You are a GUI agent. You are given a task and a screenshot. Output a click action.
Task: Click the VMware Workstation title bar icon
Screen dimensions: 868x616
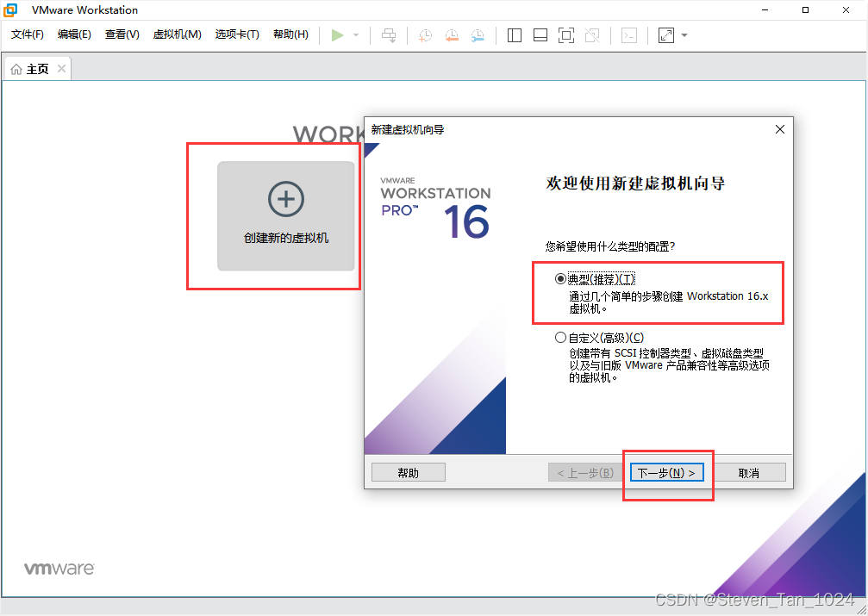tap(10, 10)
